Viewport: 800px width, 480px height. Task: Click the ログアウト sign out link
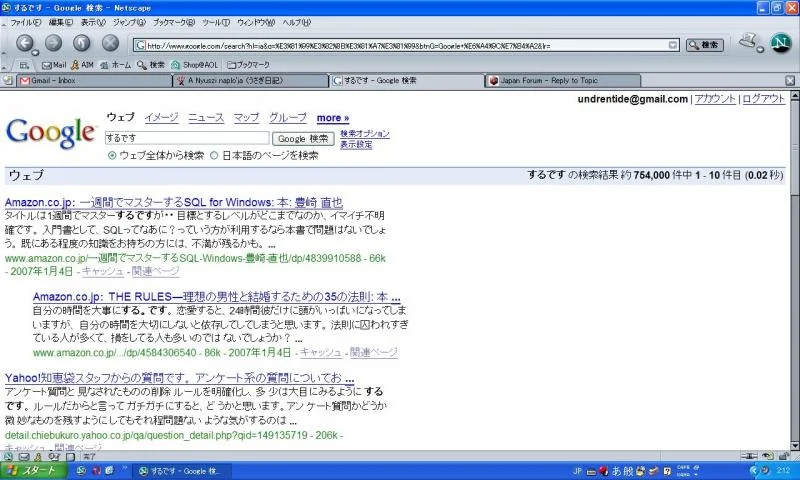point(763,99)
